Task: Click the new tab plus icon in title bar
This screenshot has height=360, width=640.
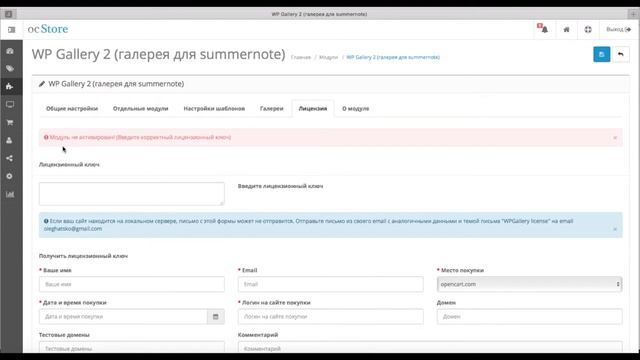Action: 633,14
